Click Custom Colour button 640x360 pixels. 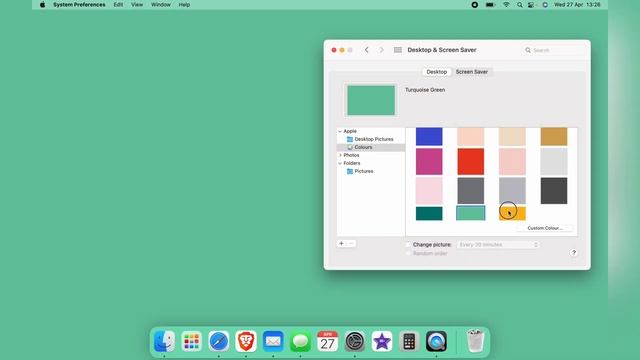coord(544,228)
